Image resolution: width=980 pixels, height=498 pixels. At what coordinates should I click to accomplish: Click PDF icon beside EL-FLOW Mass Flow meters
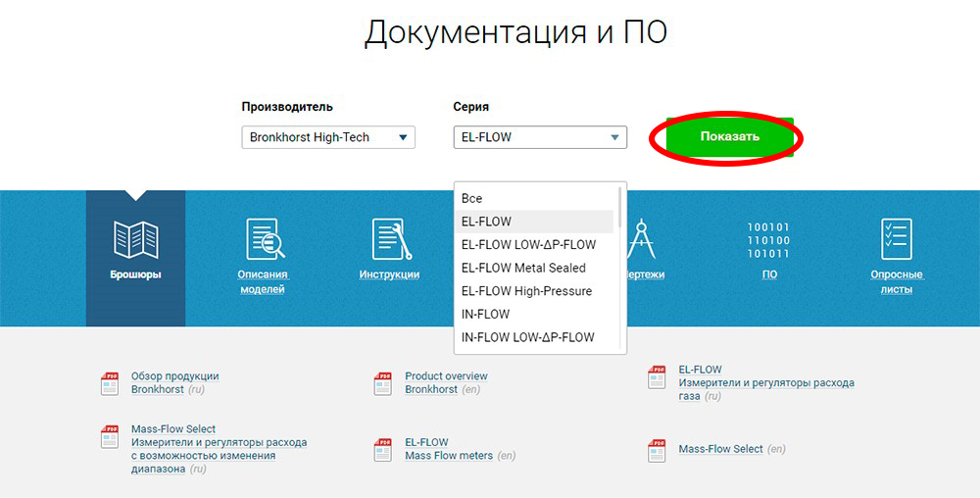(382, 449)
